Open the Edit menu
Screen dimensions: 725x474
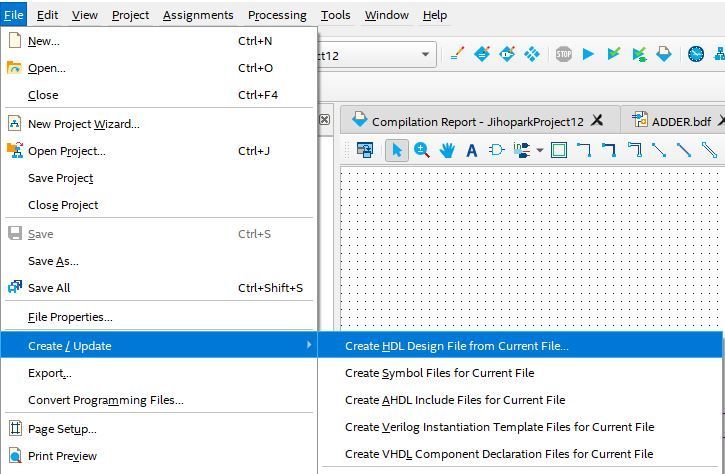coord(48,15)
